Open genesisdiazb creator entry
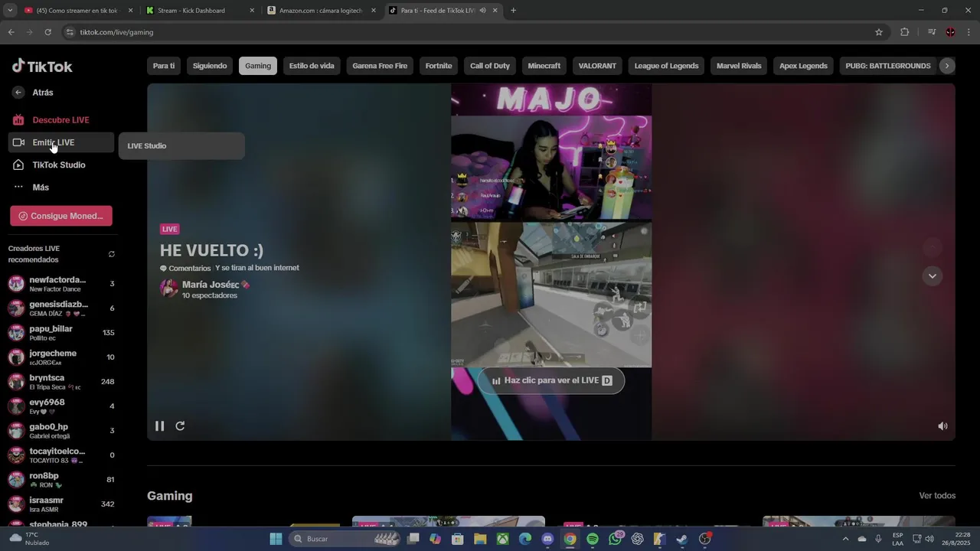 [61, 308]
